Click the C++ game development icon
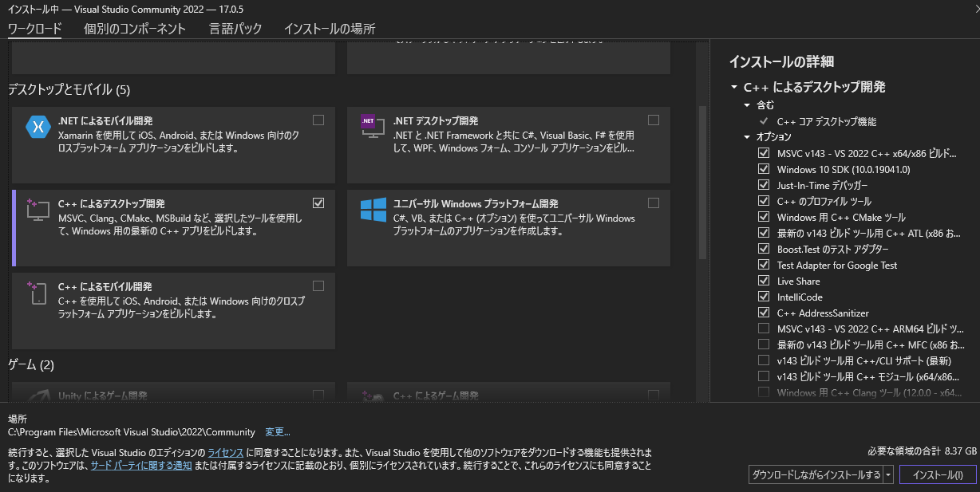The width and height of the screenshot is (980, 492). (x=373, y=396)
